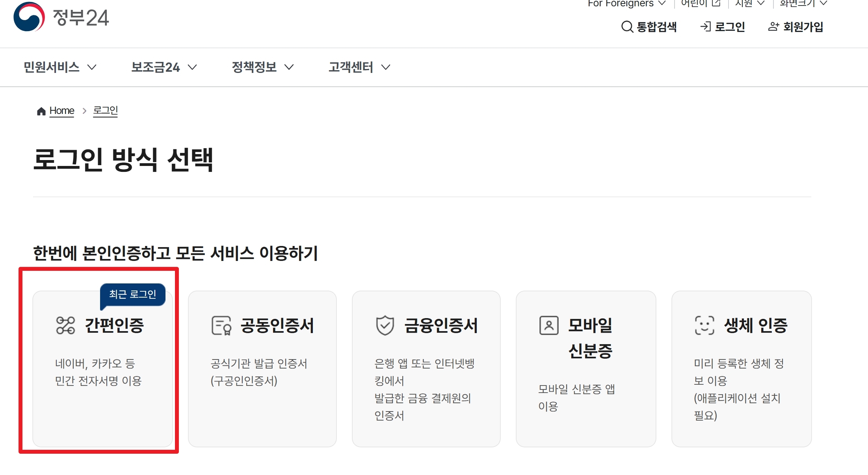Image resolution: width=868 pixels, height=475 pixels.
Task: Click the 로그인 arrow icon in the header
Action: pyautogui.click(x=705, y=26)
